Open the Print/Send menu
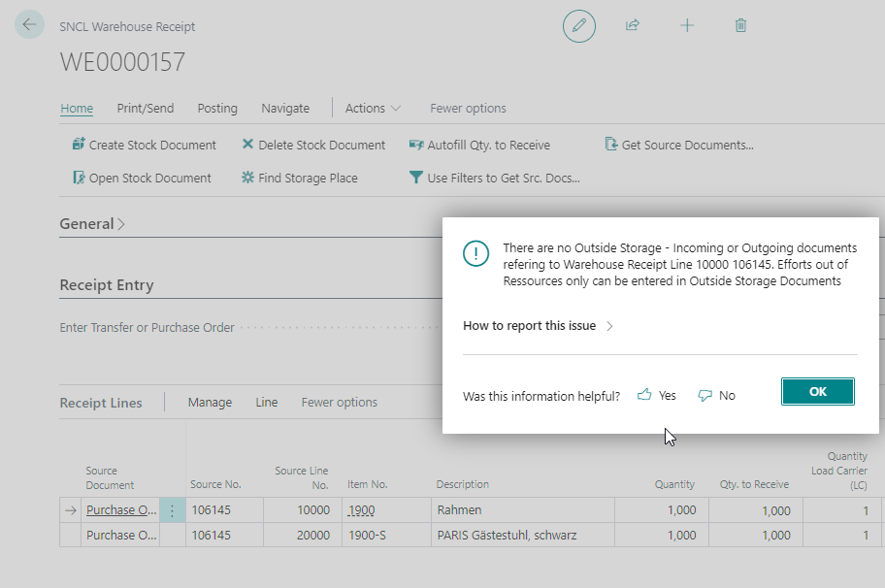 [146, 109]
